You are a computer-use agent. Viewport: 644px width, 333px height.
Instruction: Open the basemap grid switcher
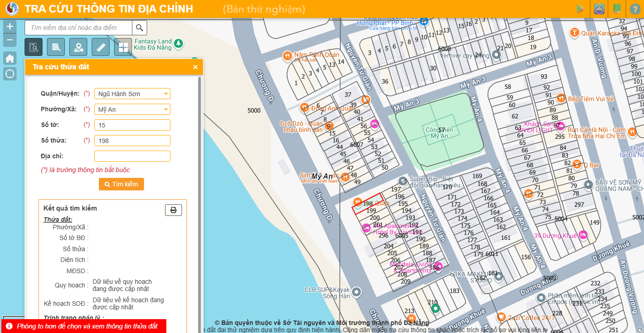[x=123, y=47]
